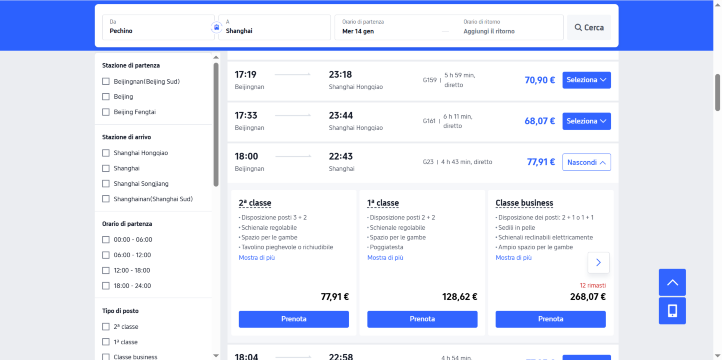Image resolution: width=722 pixels, height=360 pixels.
Task: Check 12:00 - 18:00 time range
Action: click(x=105, y=270)
